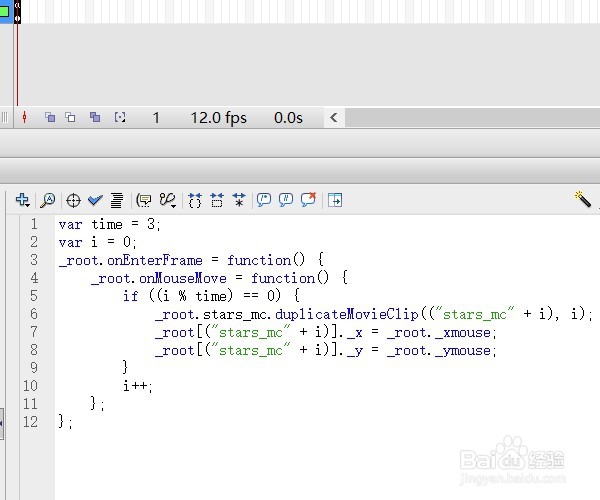Click the 12.0 fps frame rate value
The image size is (600, 500).
click(x=218, y=118)
